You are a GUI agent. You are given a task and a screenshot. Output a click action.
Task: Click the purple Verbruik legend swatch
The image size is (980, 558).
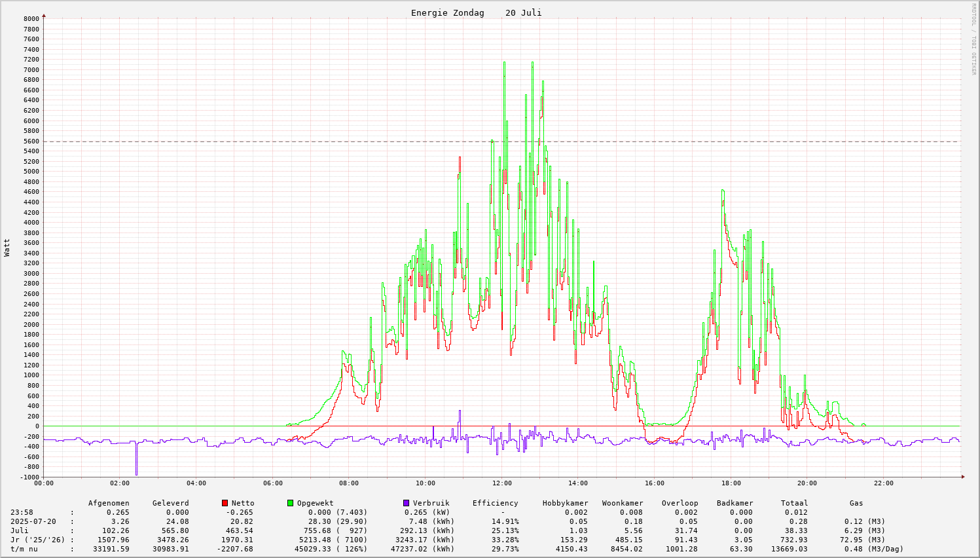click(407, 503)
